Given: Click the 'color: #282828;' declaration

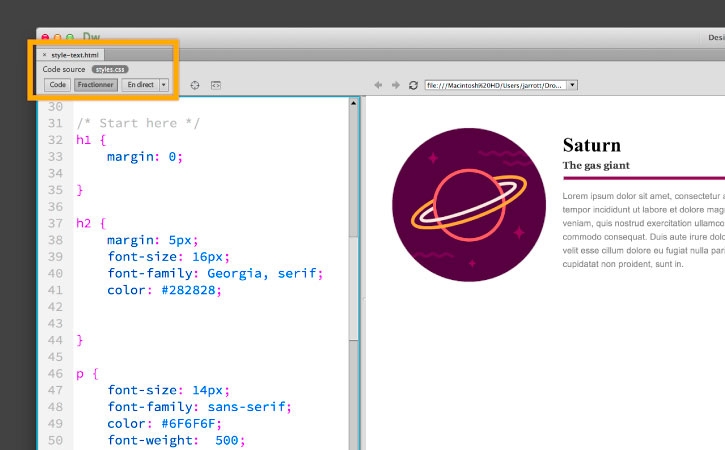Looking at the screenshot, I should click(164, 290).
